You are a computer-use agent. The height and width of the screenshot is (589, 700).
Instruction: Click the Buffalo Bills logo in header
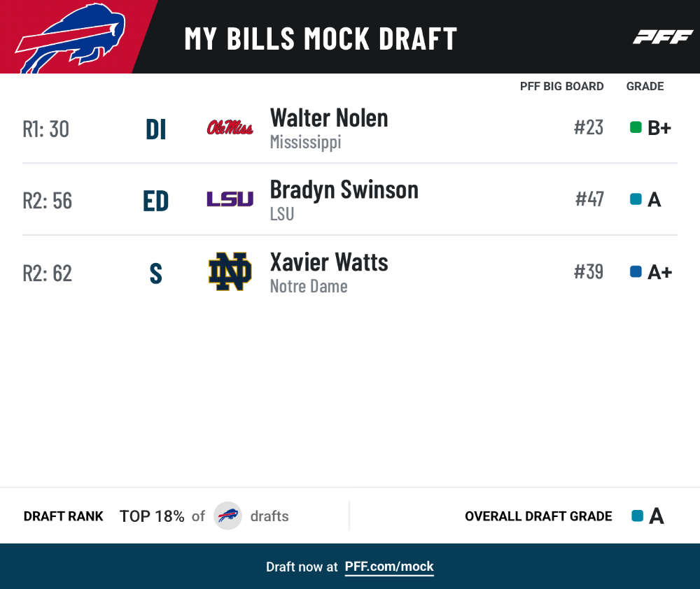click(71, 38)
